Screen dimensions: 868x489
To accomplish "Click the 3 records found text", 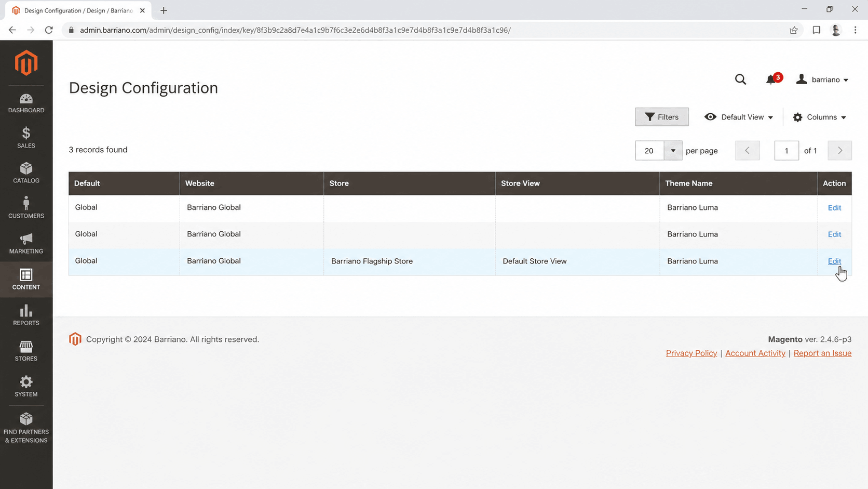I will (x=98, y=150).
